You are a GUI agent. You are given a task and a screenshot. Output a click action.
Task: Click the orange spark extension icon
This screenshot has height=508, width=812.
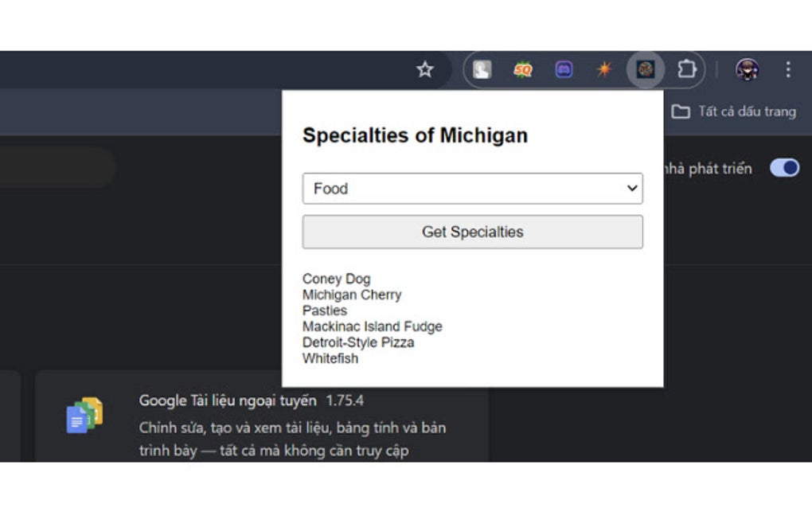point(604,69)
